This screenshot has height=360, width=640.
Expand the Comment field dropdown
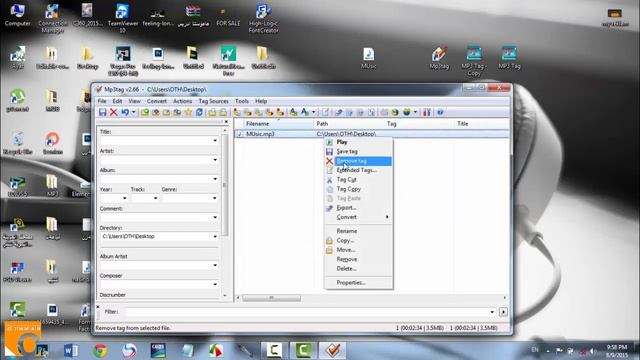pyautogui.click(x=215, y=217)
